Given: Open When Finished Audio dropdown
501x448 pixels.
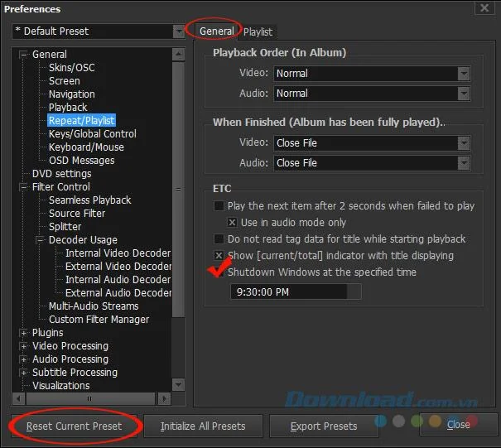Looking at the screenshot, I should pos(372,163).
